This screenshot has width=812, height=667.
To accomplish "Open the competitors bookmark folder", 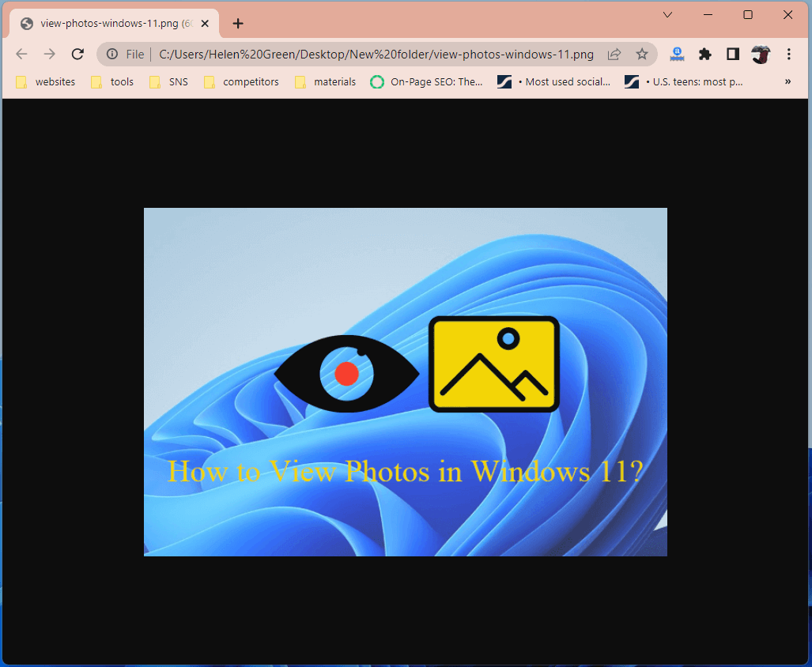I will click(242, 81).
